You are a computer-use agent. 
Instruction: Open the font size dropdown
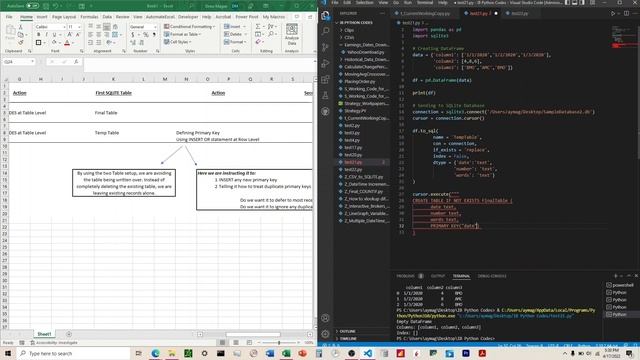point(79,27)
